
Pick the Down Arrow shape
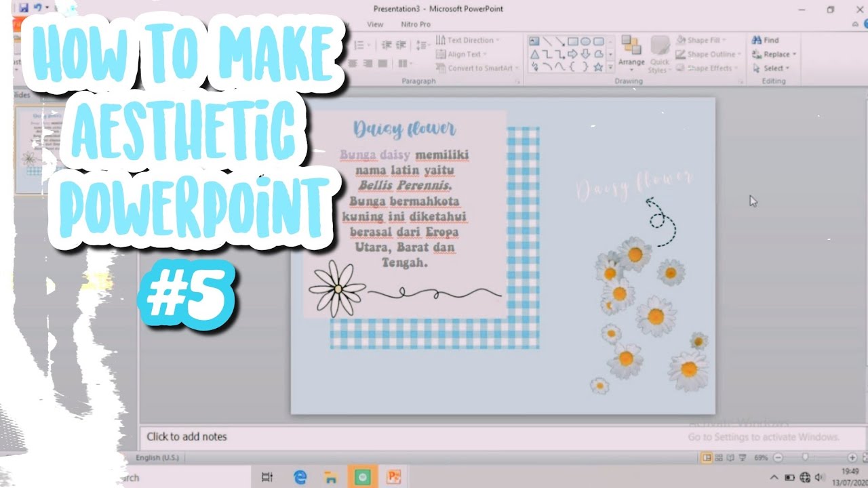586,54
